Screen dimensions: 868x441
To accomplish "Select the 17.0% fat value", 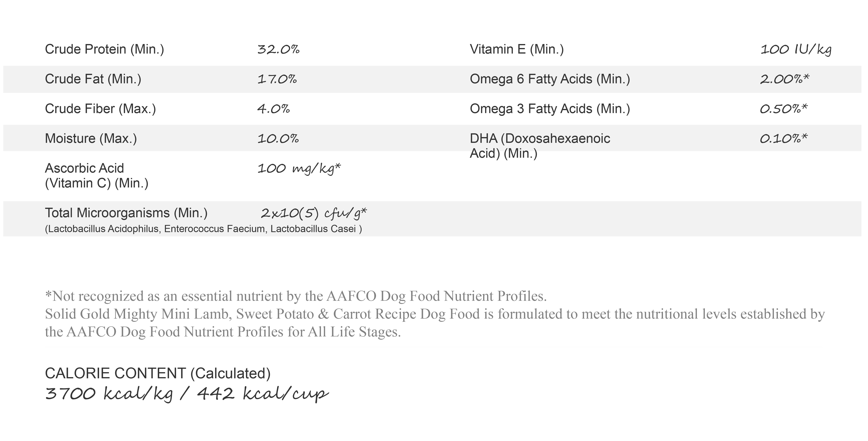I will pos(277,79).
